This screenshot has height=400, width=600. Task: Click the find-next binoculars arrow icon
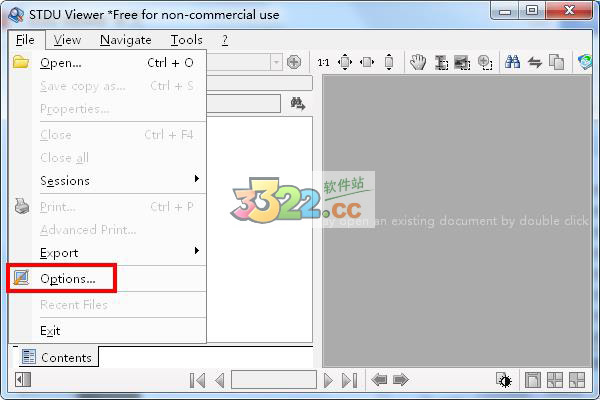pos(297,104)
